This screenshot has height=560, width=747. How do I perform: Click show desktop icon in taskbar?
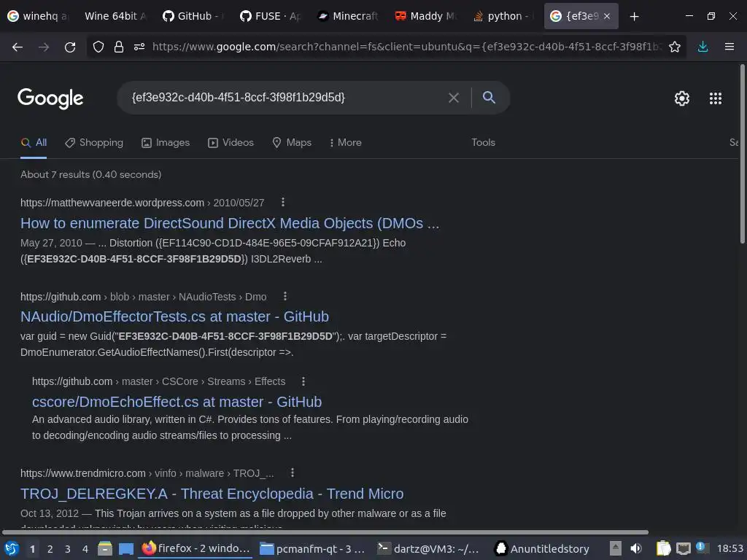pos(125,548)
